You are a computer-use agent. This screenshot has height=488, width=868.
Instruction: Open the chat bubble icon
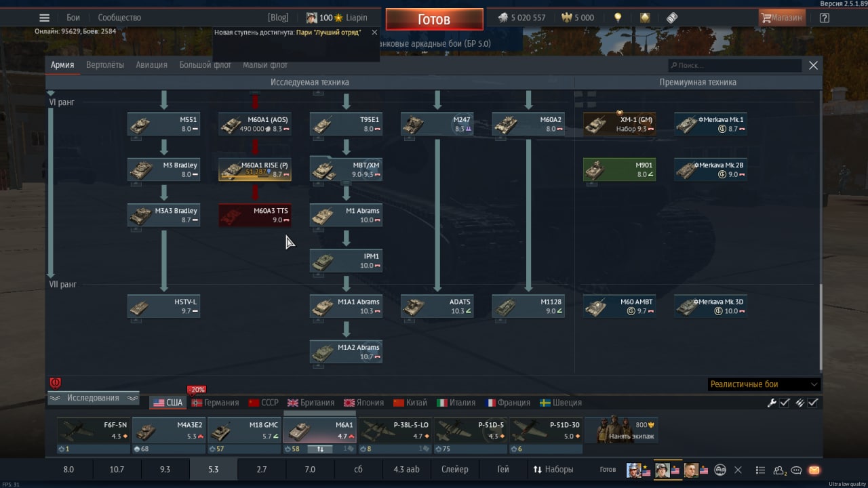(797, 470)
